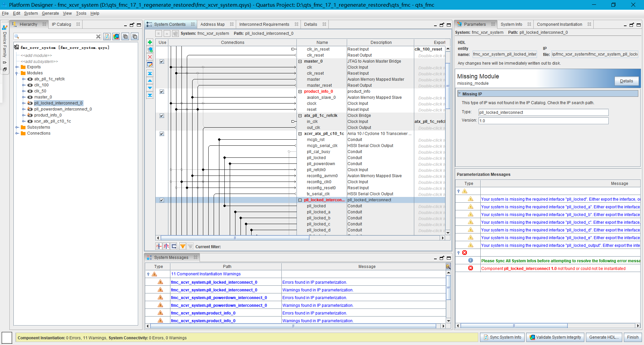Screen dimensions: 644x345
Task: Click the move to top arrow icon
Action: [x=150, y=73]
